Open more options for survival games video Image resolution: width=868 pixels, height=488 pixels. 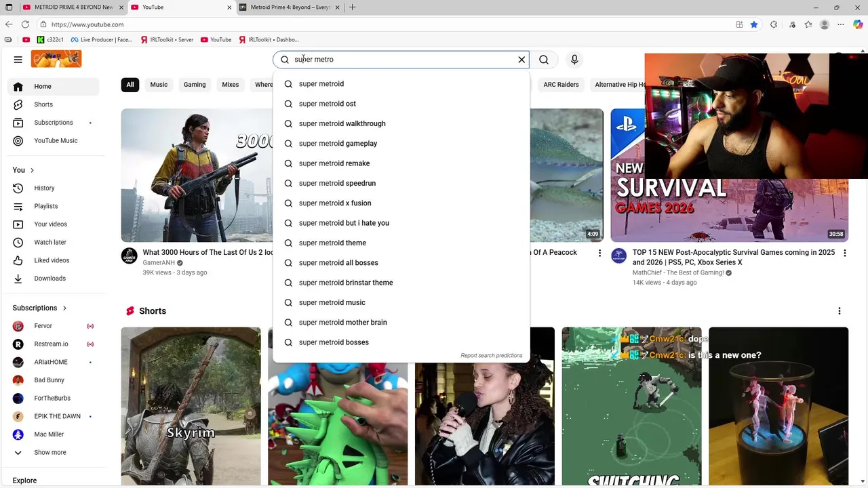pyautogui.click(x=844, y=253)
